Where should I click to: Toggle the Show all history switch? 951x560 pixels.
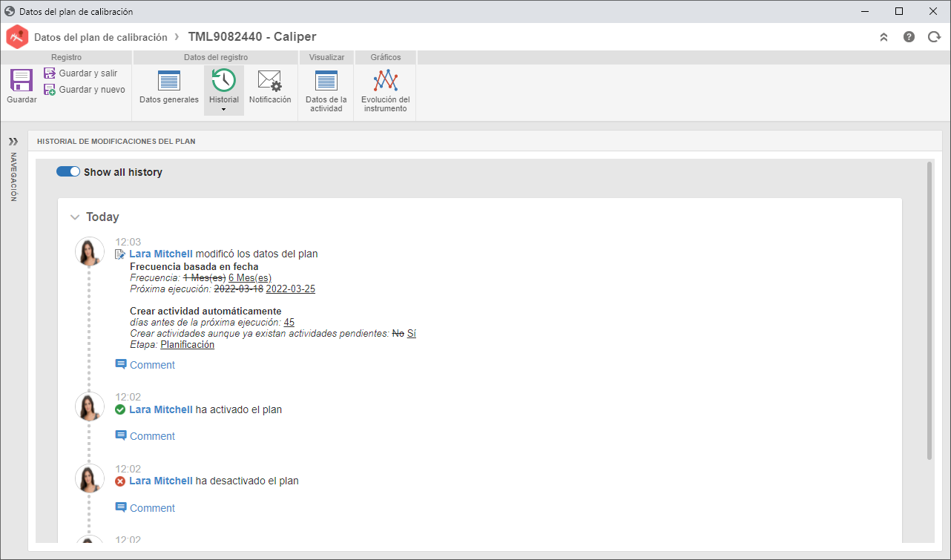68,172
